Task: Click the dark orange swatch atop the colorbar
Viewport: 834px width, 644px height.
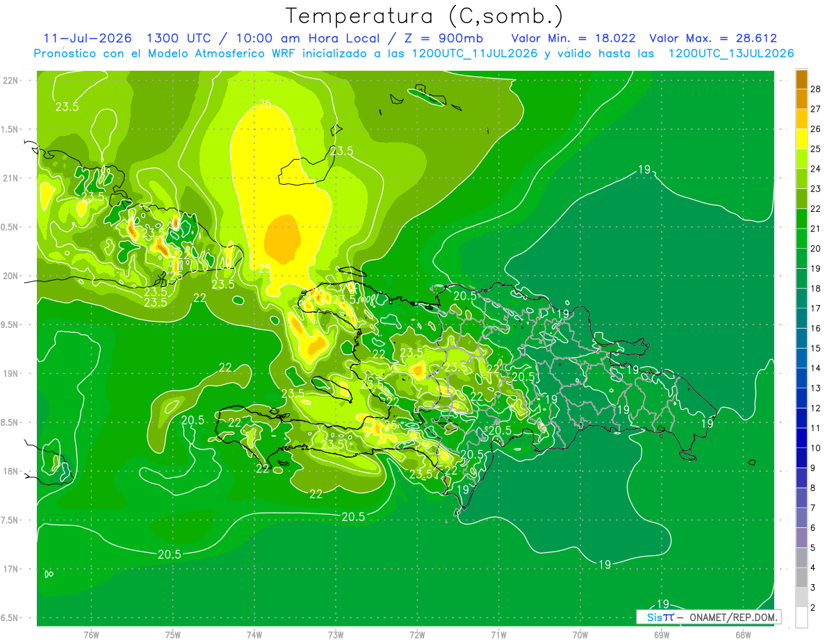Action: pos(801,79)
